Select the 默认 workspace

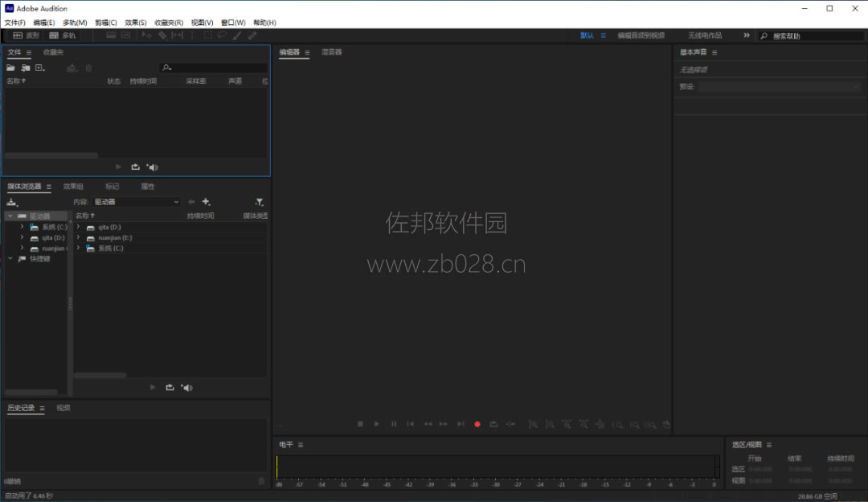click(x=587, y=35)
